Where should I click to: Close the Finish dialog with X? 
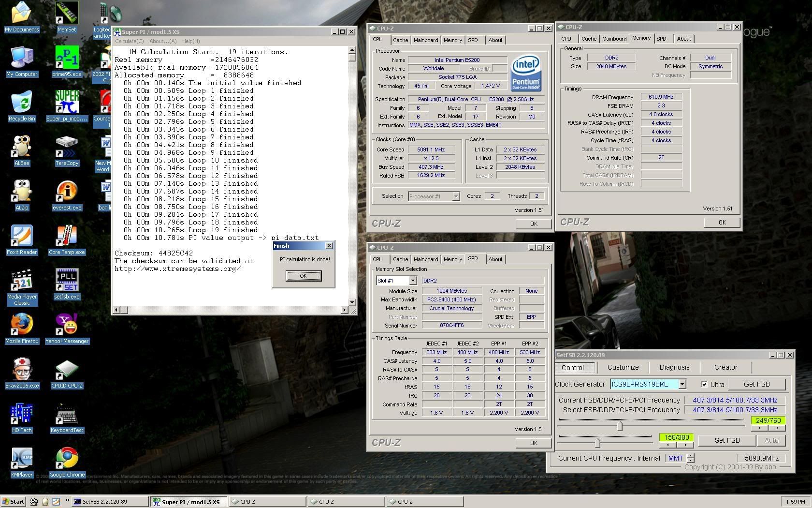329,246
